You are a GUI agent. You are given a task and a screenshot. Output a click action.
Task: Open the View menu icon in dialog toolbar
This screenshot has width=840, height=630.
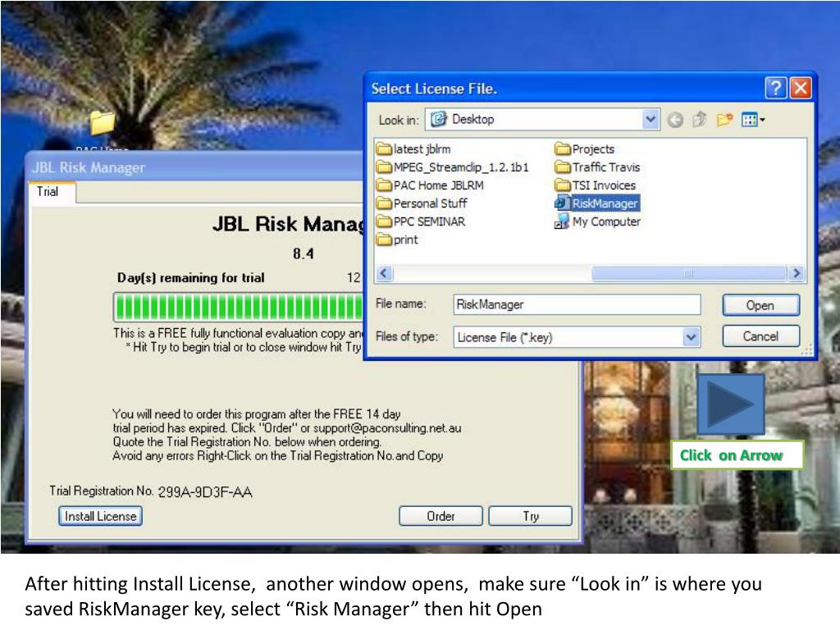click(753, 120)
